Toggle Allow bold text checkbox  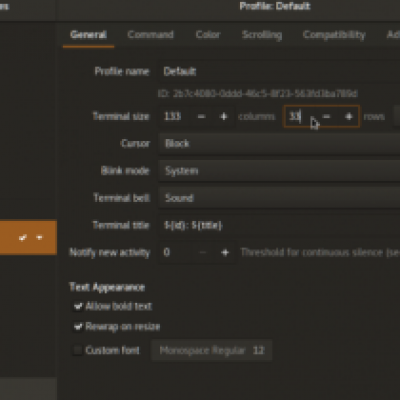coord(78,306)
